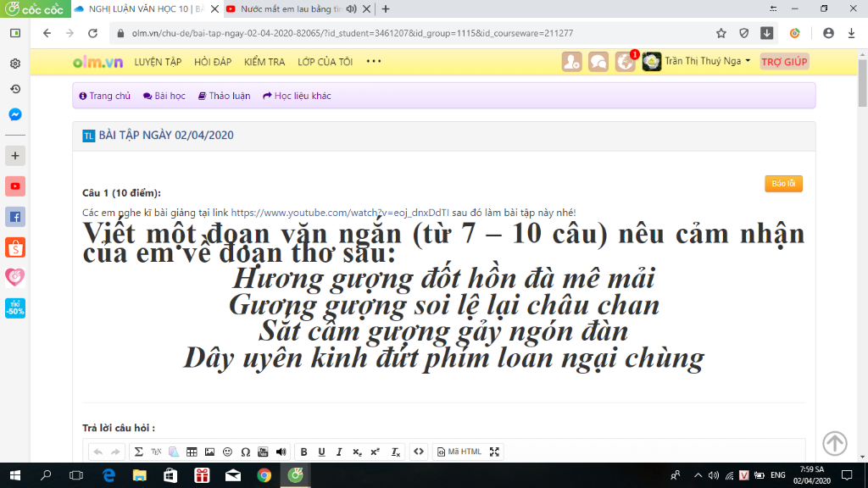
Task: Go to Trang chủ in the purple bar
Action: 104,96
